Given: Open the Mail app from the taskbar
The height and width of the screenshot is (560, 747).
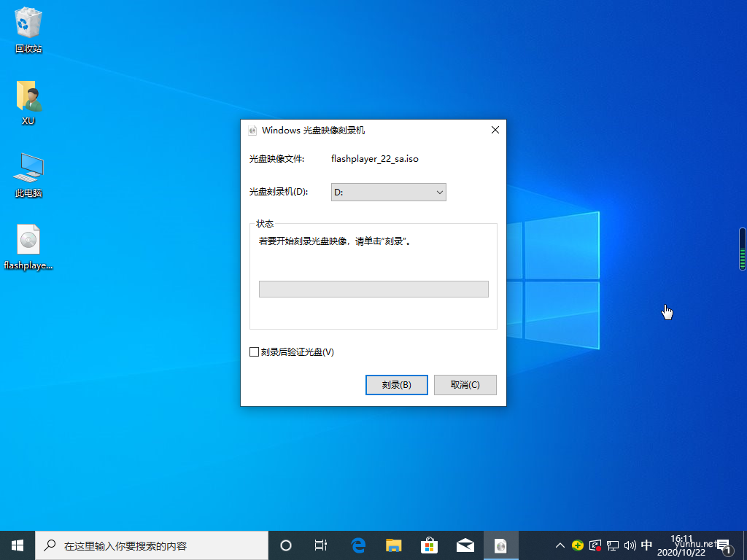Looking at the screenshot, I should (x=465, y=545).
